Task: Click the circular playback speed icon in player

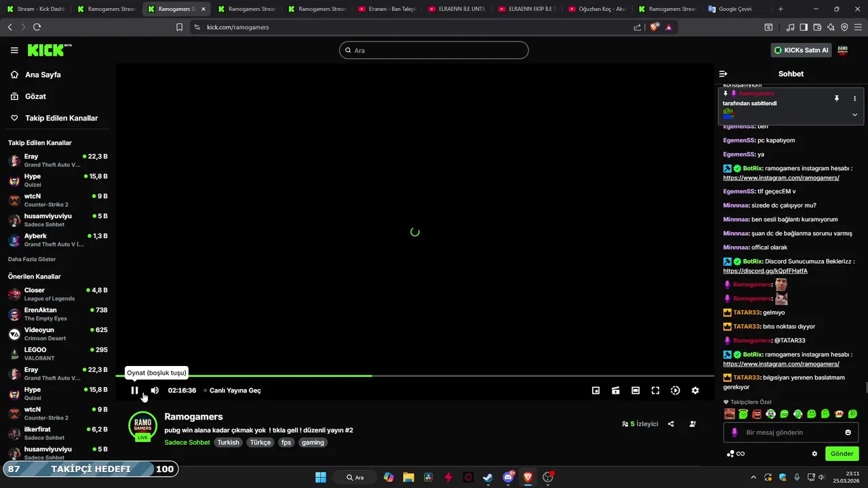Action: (675, 390)
